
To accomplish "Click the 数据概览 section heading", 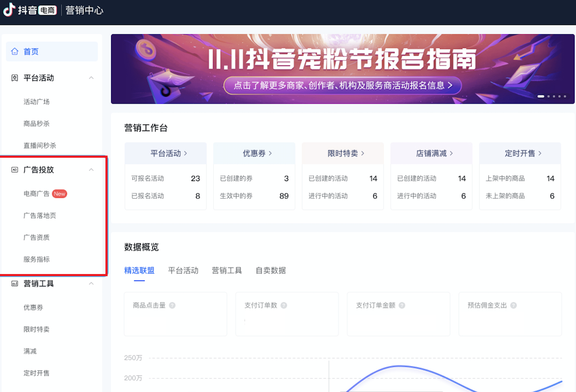I will (141, 247).
